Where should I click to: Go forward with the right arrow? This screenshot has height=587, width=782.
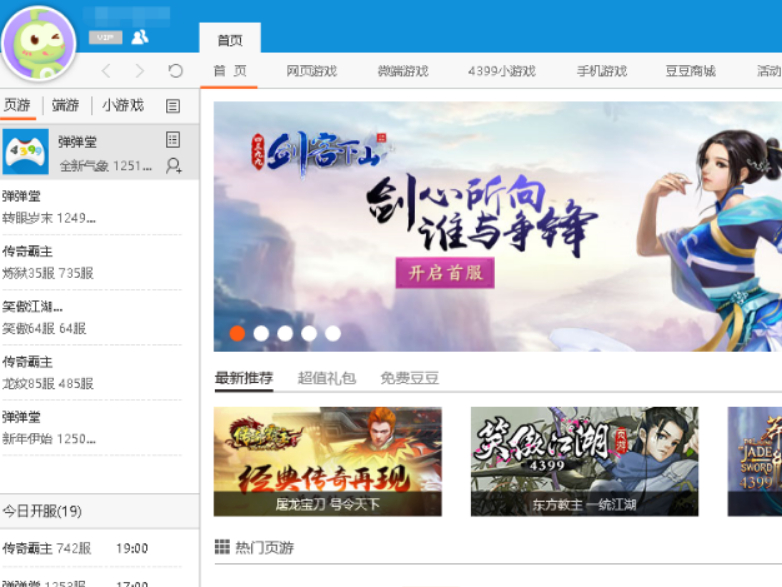[x=140, y=71]
